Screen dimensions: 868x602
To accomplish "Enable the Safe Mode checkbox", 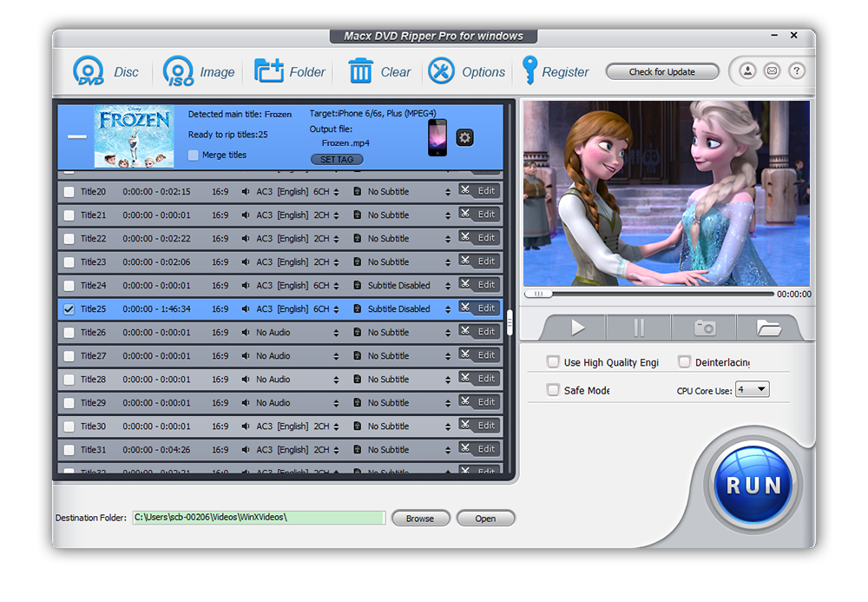I will point(552,390).
